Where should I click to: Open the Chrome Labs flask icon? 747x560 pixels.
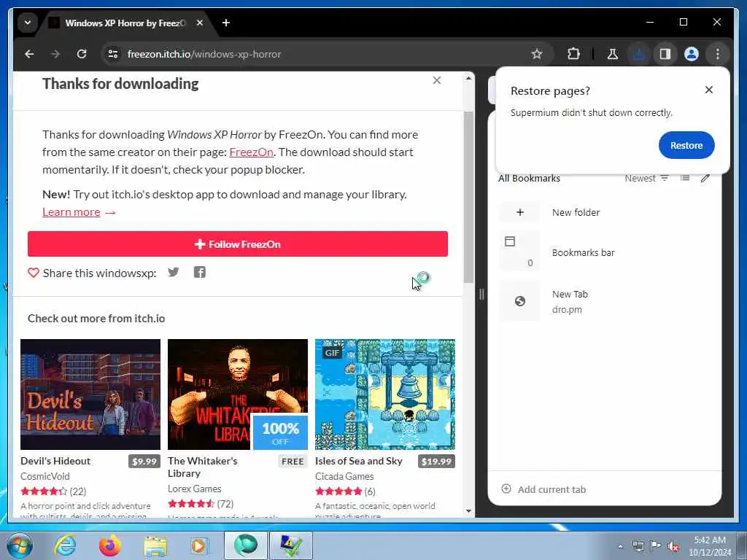(613, 54)
